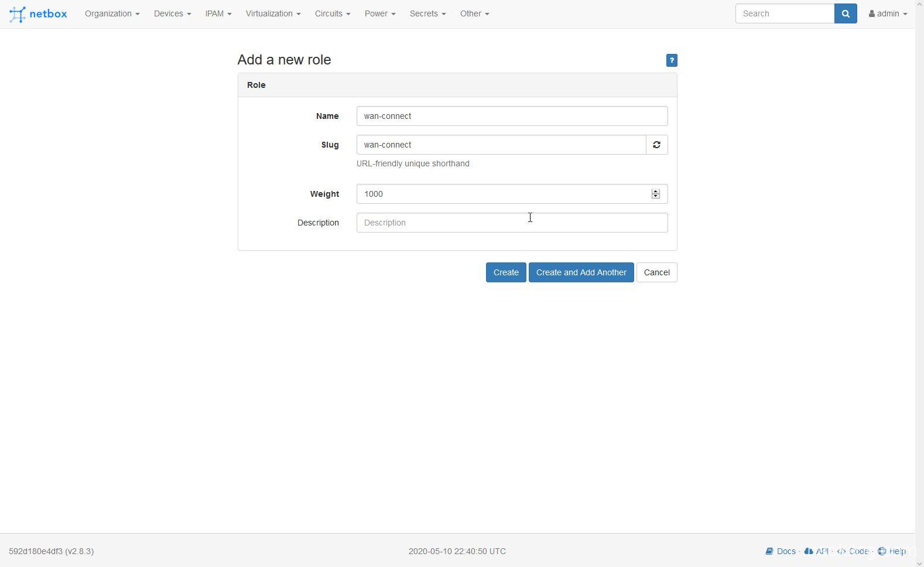Click the version text 592d180e4df3 (v2.8.3)
This screenshot has width=924, height=567.
pyautogui.click(x=52, y=551)
